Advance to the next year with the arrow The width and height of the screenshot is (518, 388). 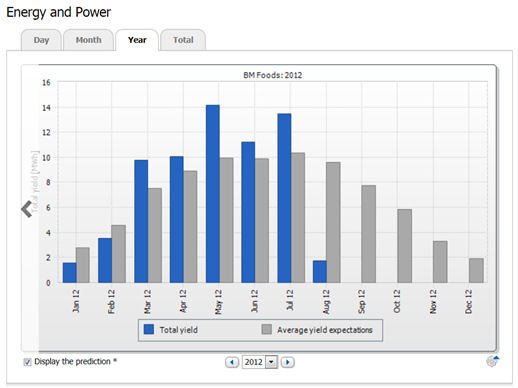(288, 362)
